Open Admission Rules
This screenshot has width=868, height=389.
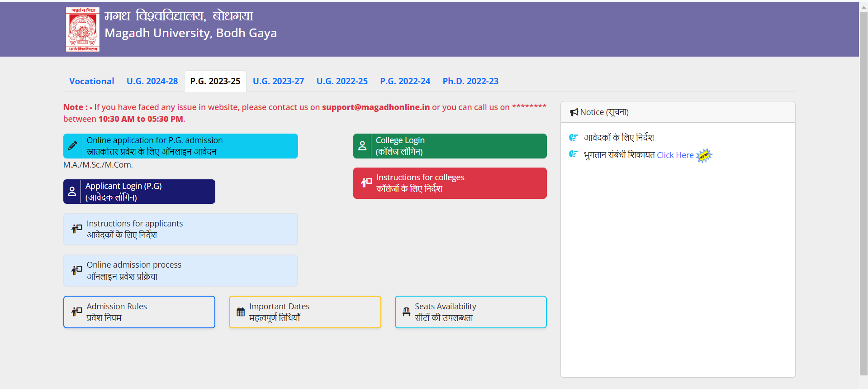pyautogui.click(x=139, y=312)
